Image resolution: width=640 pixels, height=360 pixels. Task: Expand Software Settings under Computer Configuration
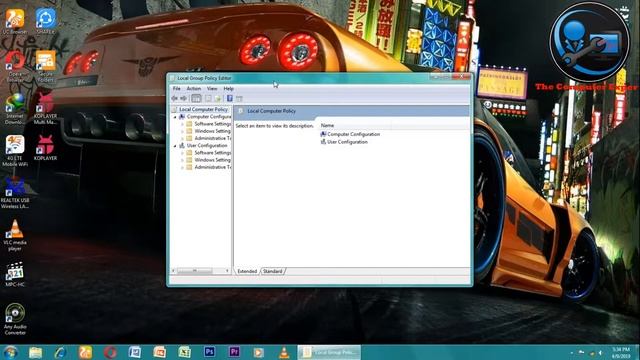[x=182, y=124]
